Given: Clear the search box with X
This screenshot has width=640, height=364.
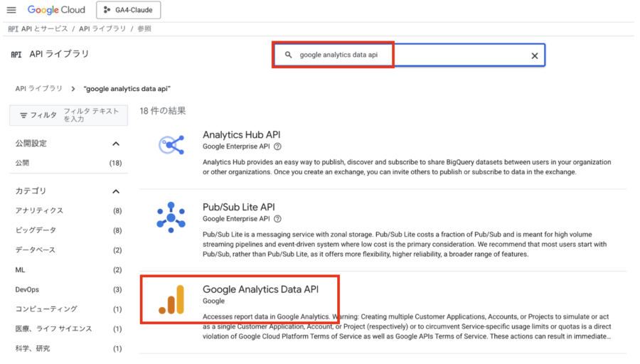Looking at the screenshot, I should click(x=535, y=55).
